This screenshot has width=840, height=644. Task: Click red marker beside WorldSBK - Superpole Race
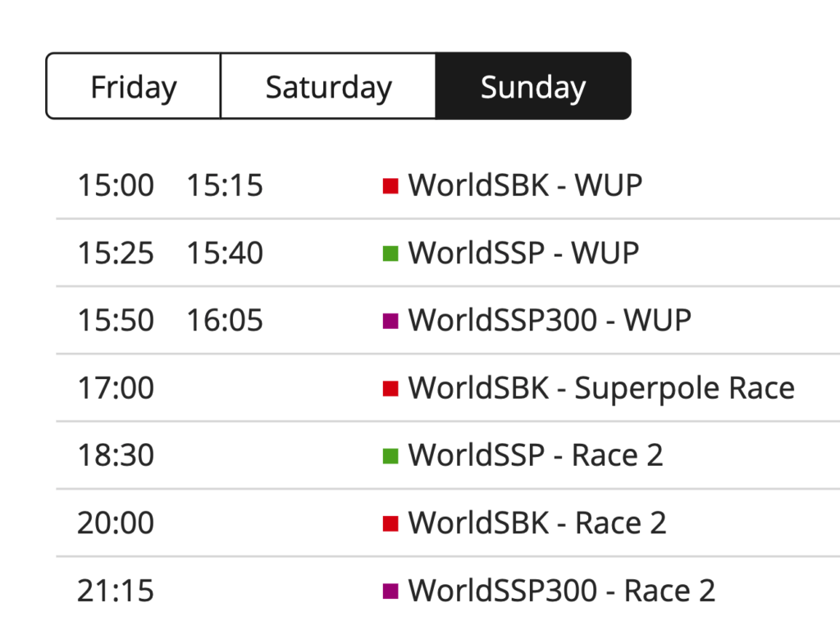pyautogui.click(x=390, y=388)
